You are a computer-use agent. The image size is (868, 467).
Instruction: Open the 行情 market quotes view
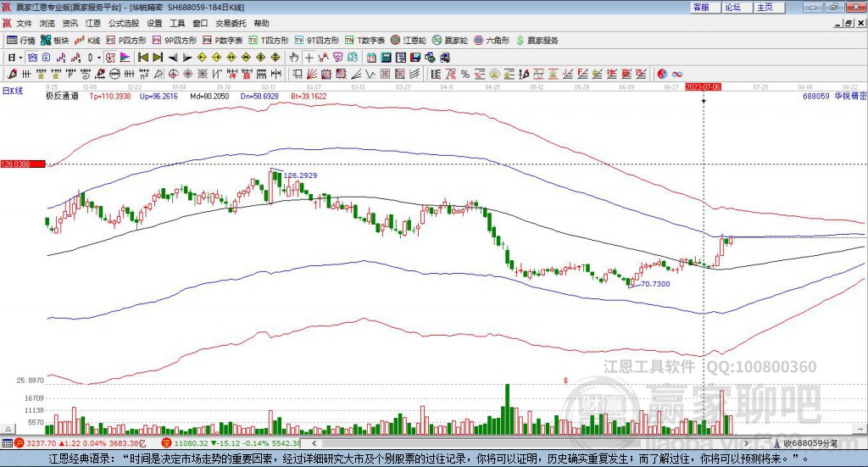[x=21, y=41]
